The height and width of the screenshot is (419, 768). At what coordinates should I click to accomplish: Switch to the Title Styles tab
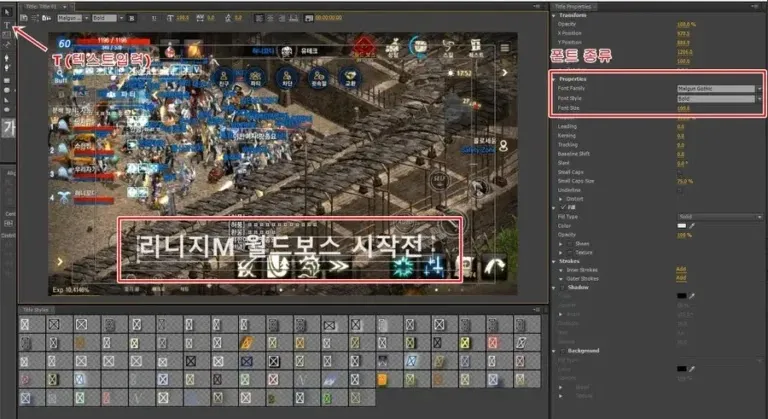pos(36,310)
